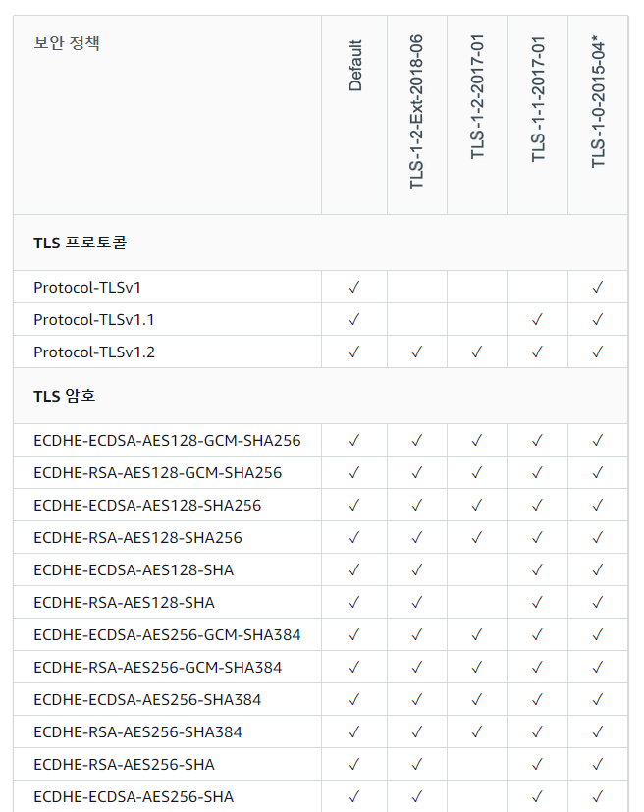Click the Default column header
The image size is (644, 812).
(x=355, y=66)
